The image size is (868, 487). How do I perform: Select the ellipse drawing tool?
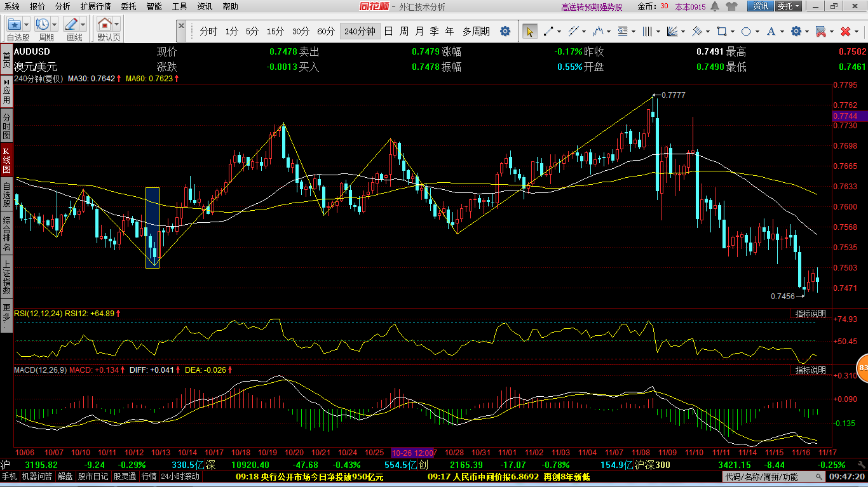click(746, 31)
